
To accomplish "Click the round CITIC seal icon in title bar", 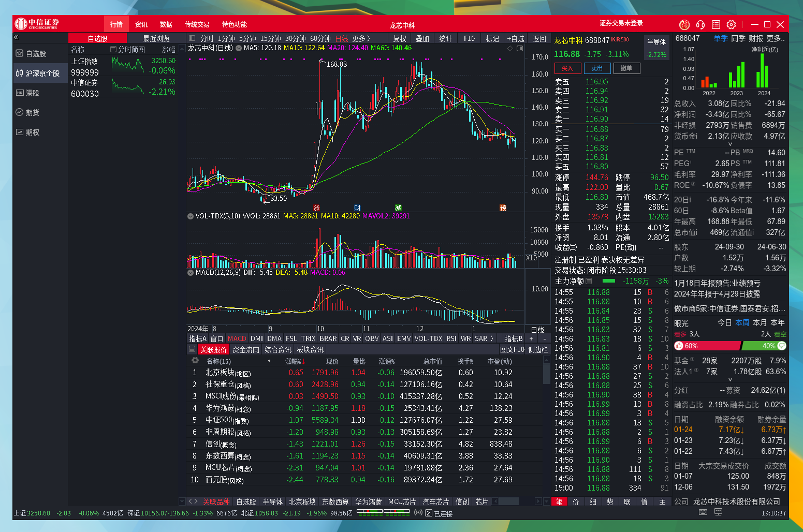I will (684, 24).
